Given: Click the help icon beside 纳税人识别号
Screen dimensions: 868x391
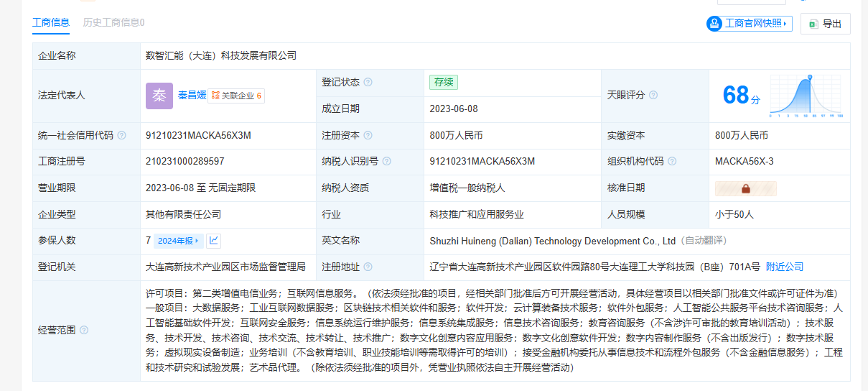Looking at the screenshot, I should pyautogui.click(x=387, y=162).
